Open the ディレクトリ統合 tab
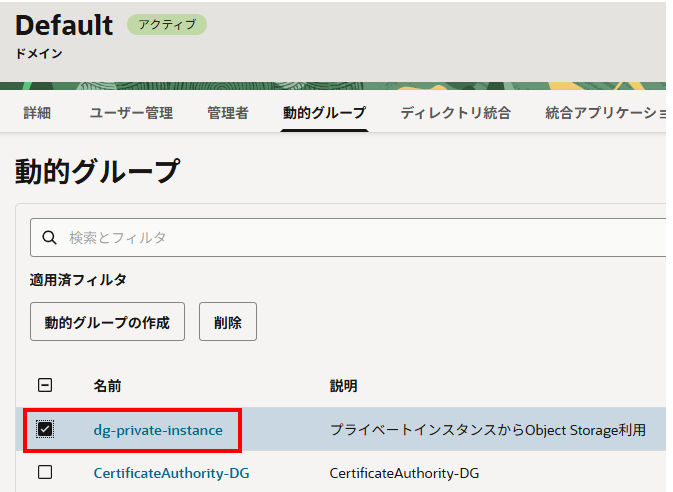The width and height of the screenshot is (673, 492). coord(455,113)
